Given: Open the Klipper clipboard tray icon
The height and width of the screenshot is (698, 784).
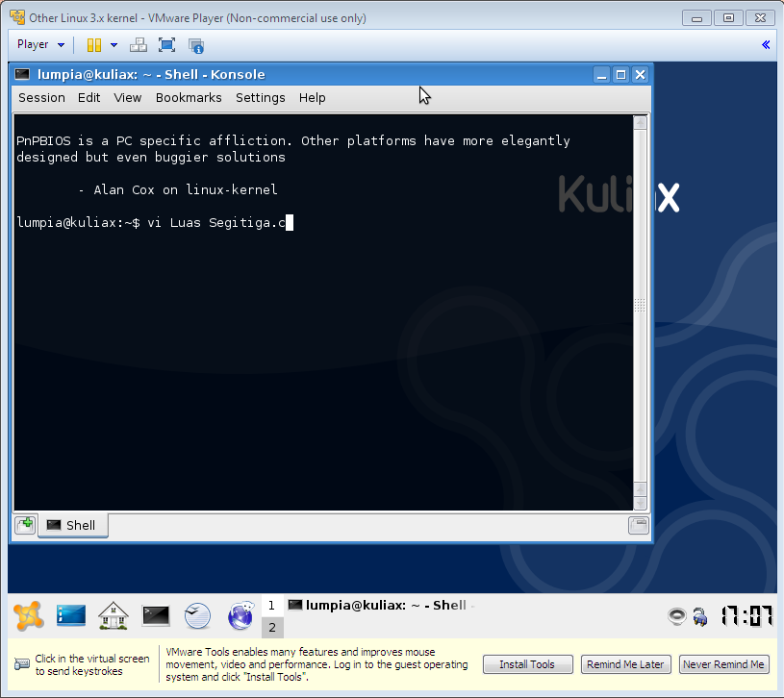Looking at the screenshot, I should pyautogui.click(x=700, y=617).
